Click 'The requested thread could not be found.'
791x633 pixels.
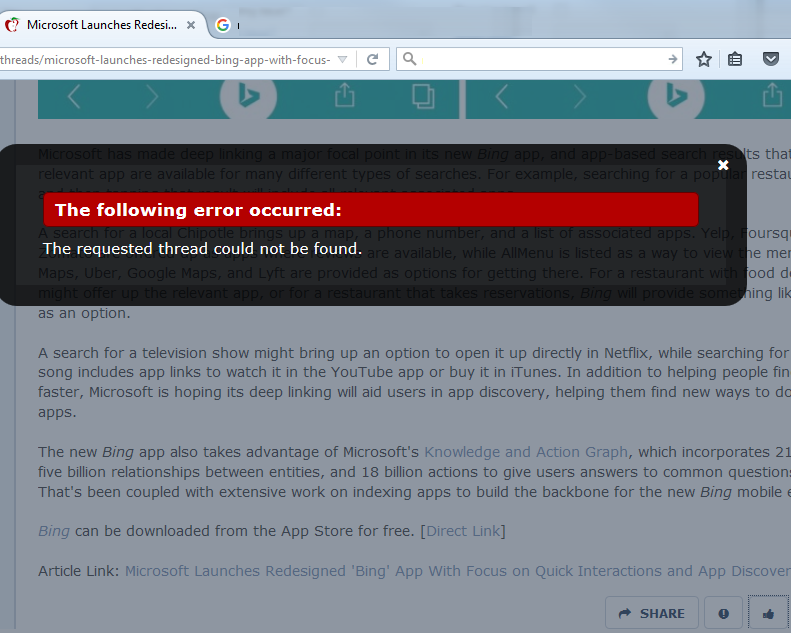click(x=202, y=249)
